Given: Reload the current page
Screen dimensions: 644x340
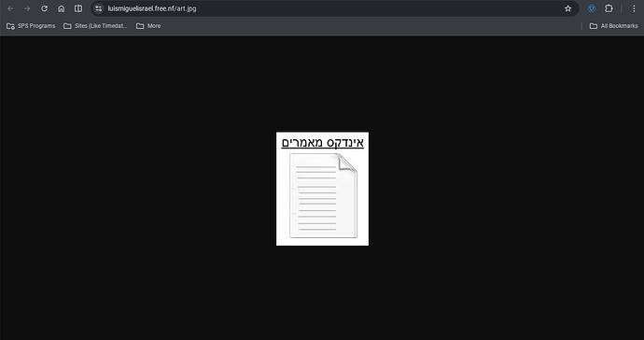Looking at the screenshot, I should (45, 8).
